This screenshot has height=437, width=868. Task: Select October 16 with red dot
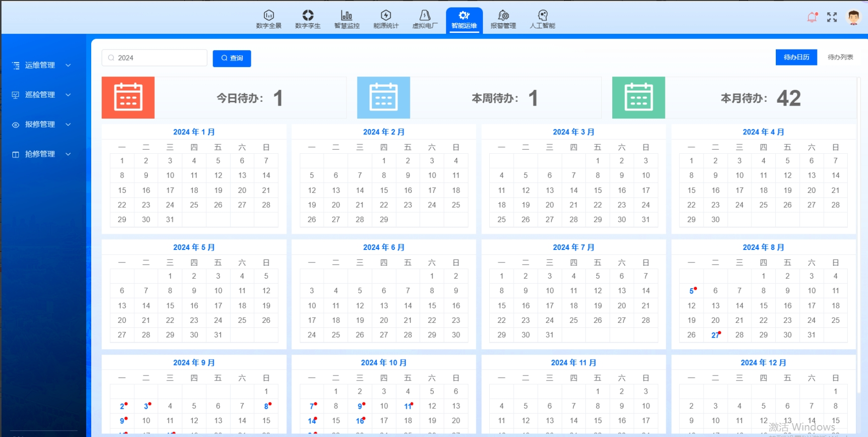(x=360, y=421)
